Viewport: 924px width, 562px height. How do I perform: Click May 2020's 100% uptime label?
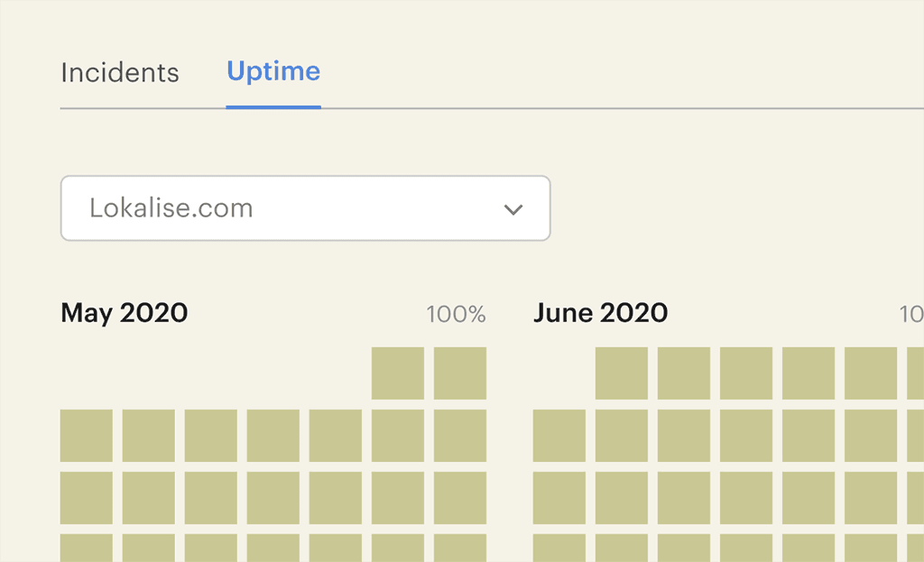456,314
